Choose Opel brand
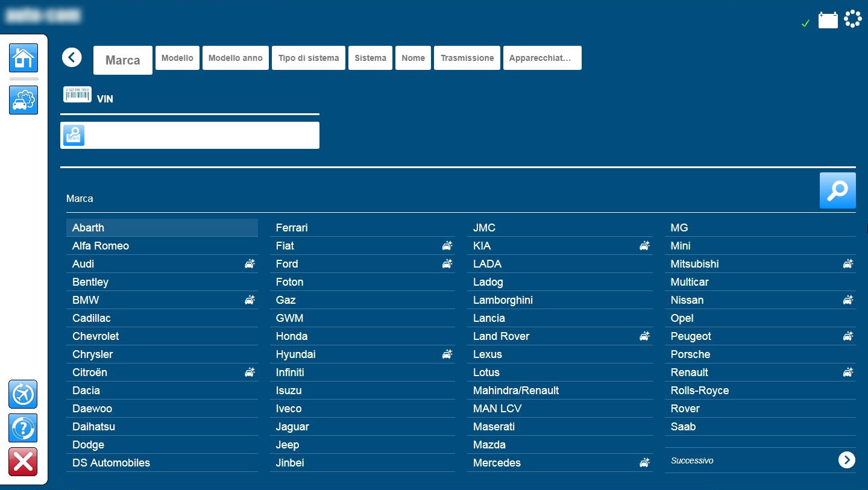The height and width of the screenshot is (490, 868). coord(760,318)
